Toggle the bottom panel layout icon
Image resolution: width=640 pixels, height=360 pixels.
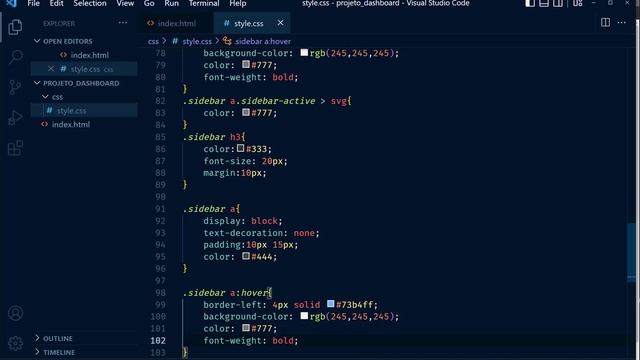544,4
